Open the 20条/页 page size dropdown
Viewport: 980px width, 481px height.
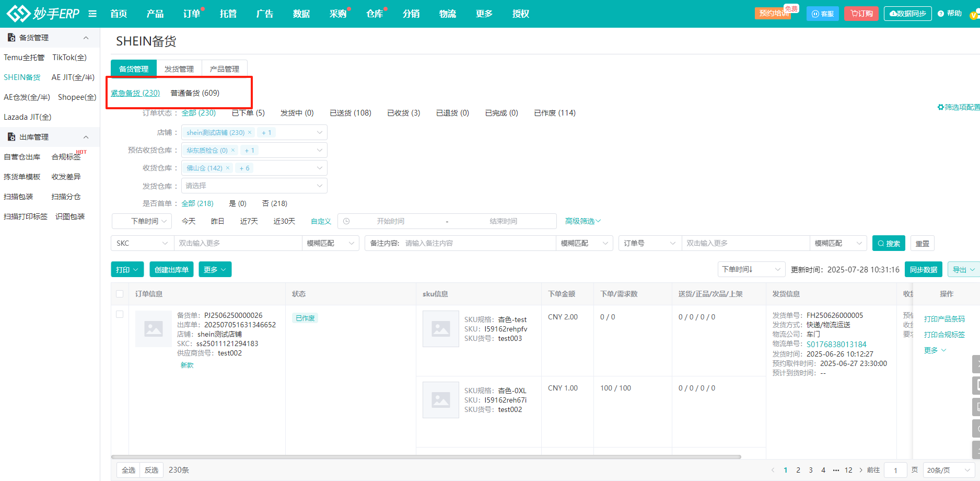pyautogui.click(x=949, y=470)
